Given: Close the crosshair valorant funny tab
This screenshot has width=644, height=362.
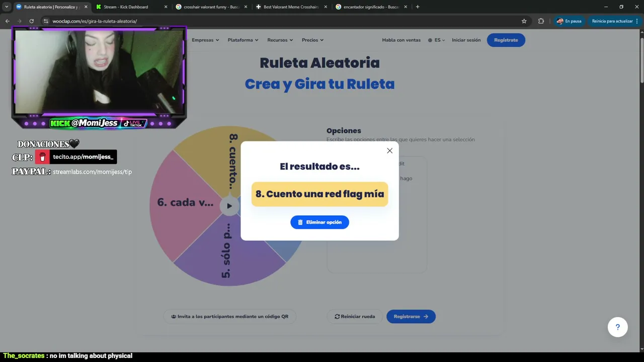Looking at the screenshot, I should (x=246, y=7).
